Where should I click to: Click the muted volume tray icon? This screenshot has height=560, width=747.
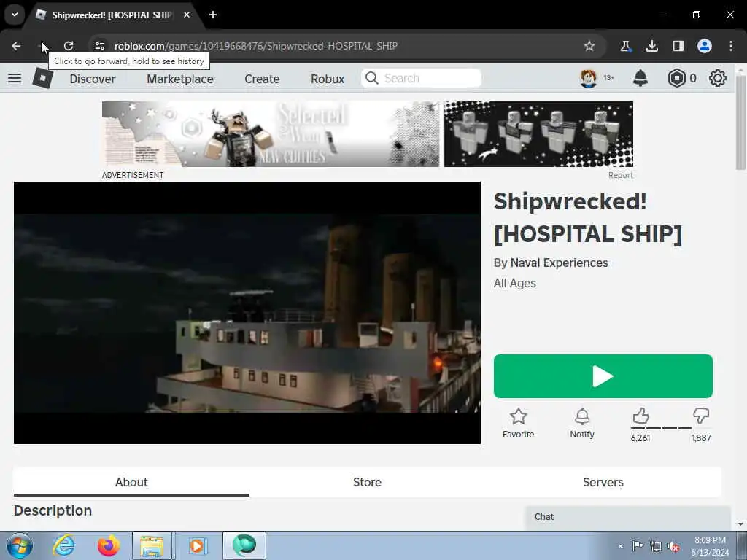[x=673, y=547]
